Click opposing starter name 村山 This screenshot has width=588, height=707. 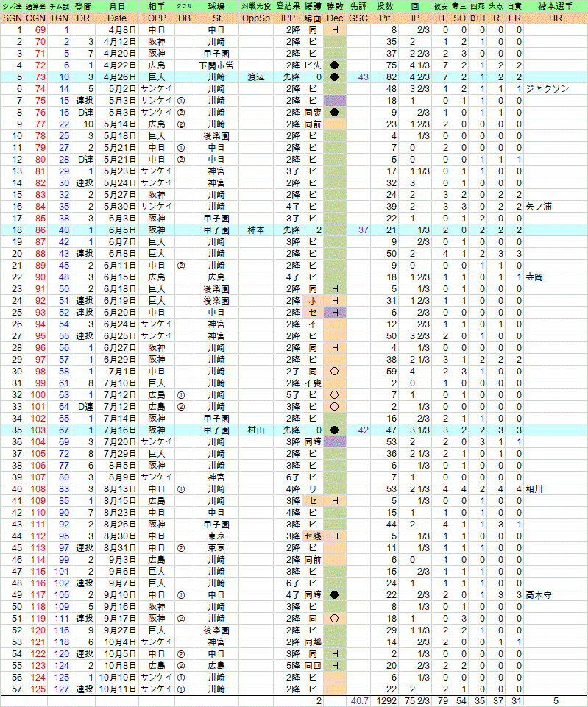point(256,430)
